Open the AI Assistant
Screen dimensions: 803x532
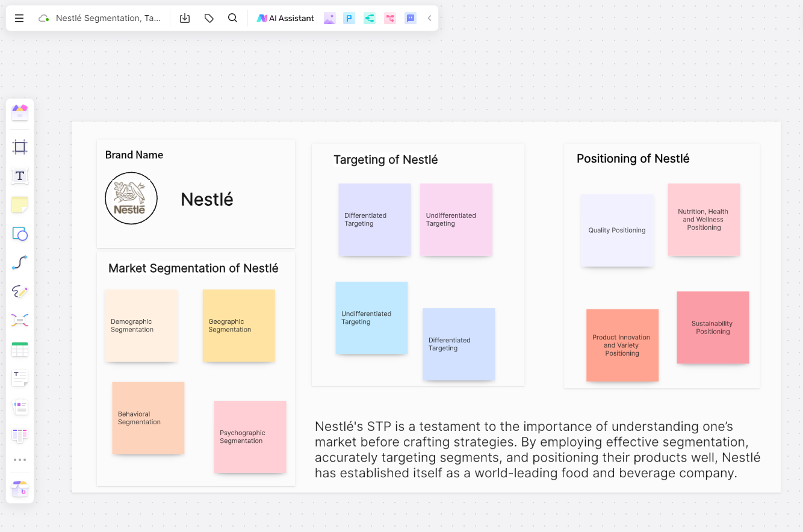click(x=285, y=18)
